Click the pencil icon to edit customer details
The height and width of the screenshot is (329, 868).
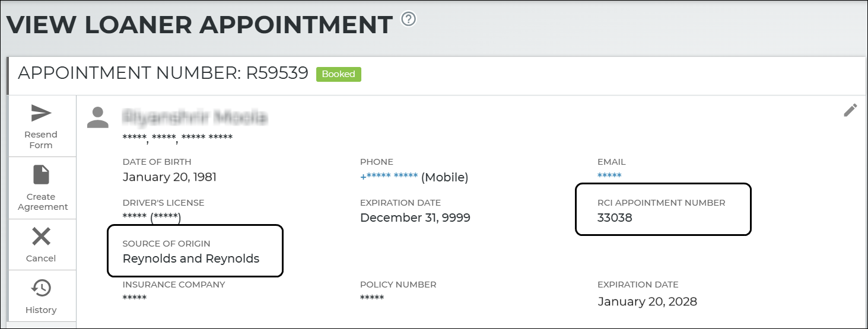click(850, 110)
